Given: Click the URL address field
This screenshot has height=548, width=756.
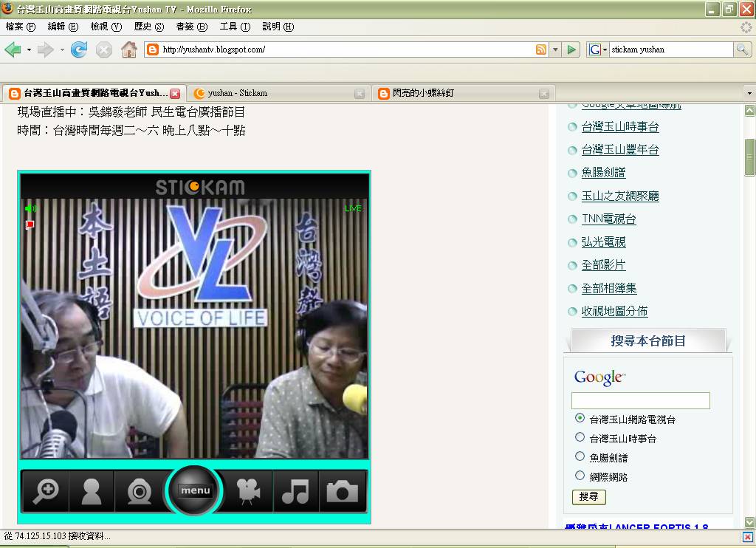Looking at the screenshot, I should click(347, 49).
